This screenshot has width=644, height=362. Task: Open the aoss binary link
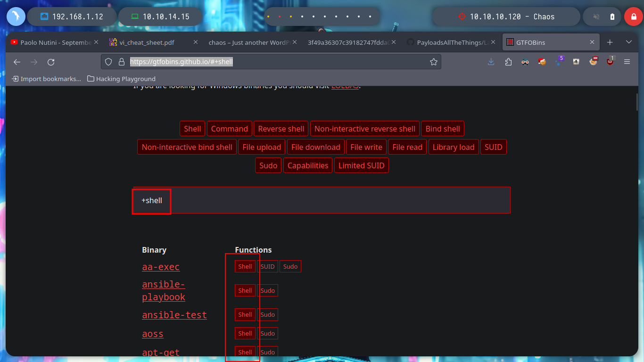coord(153,334)
